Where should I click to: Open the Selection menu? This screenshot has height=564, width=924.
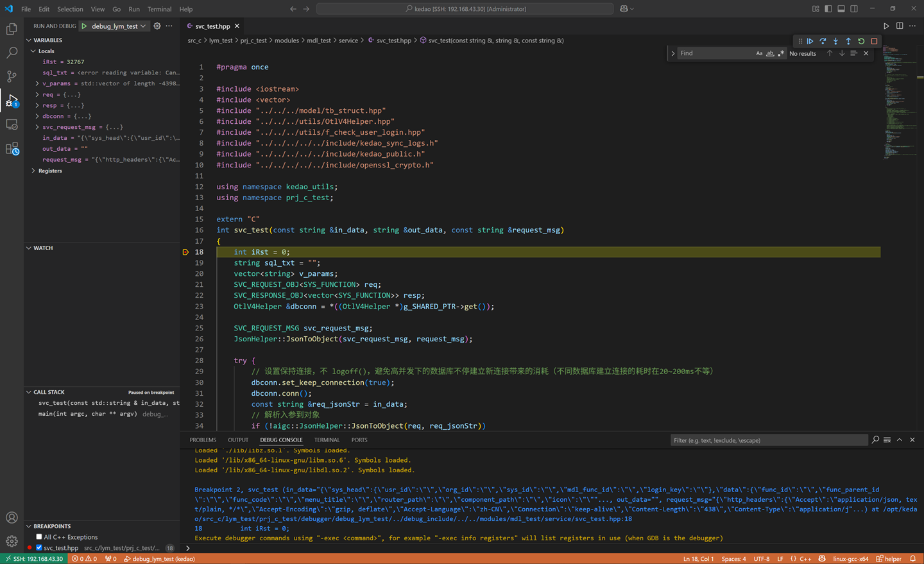(70, 9)
